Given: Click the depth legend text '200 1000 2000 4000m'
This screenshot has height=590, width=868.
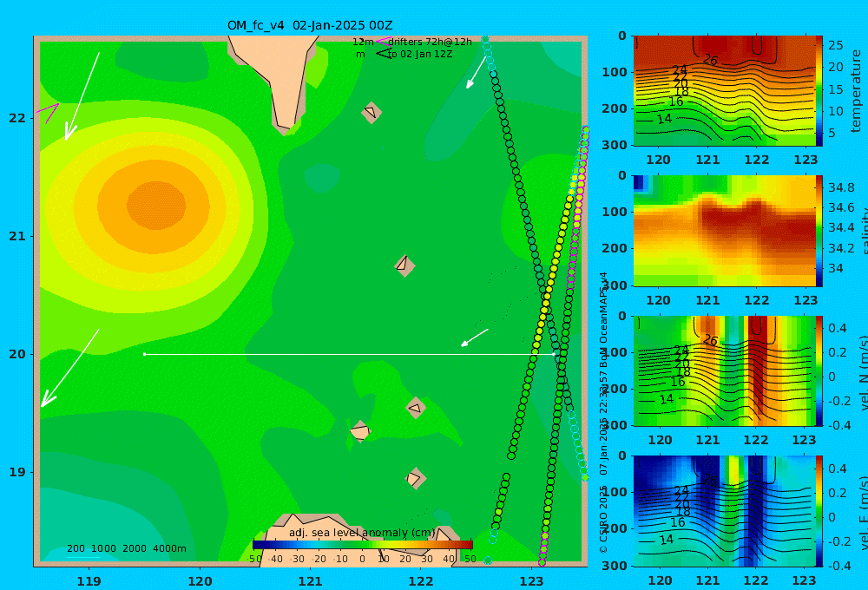Looking at the screenshot, I should [126, 548].
